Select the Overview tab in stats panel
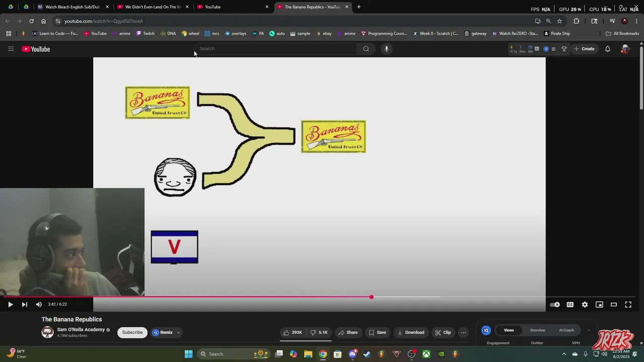644x362 pixels. coord(537,330)
